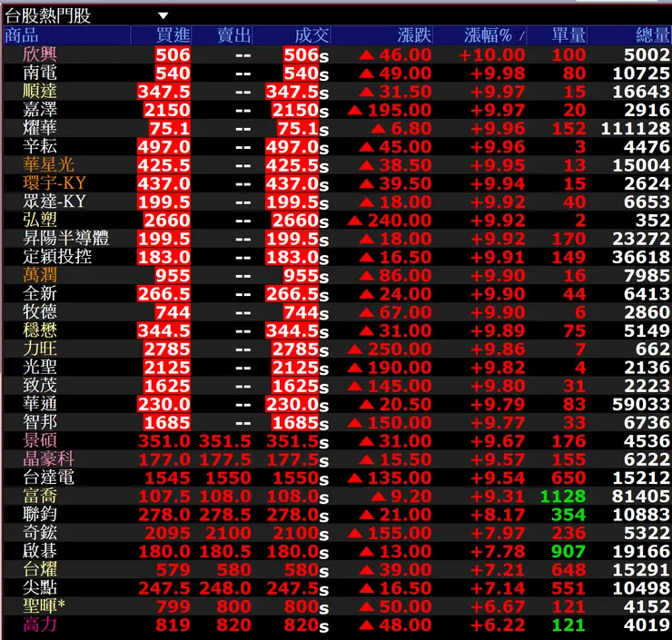Select the 聯鈞 stock name
Screen dimensions: 672x640
coord(40,514)
